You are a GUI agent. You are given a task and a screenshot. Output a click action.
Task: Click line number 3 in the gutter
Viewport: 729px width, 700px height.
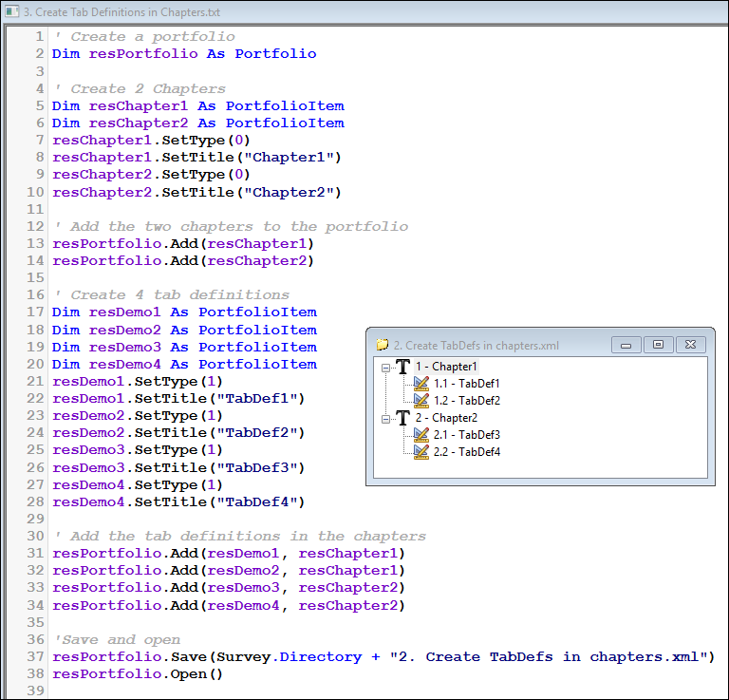40,71
